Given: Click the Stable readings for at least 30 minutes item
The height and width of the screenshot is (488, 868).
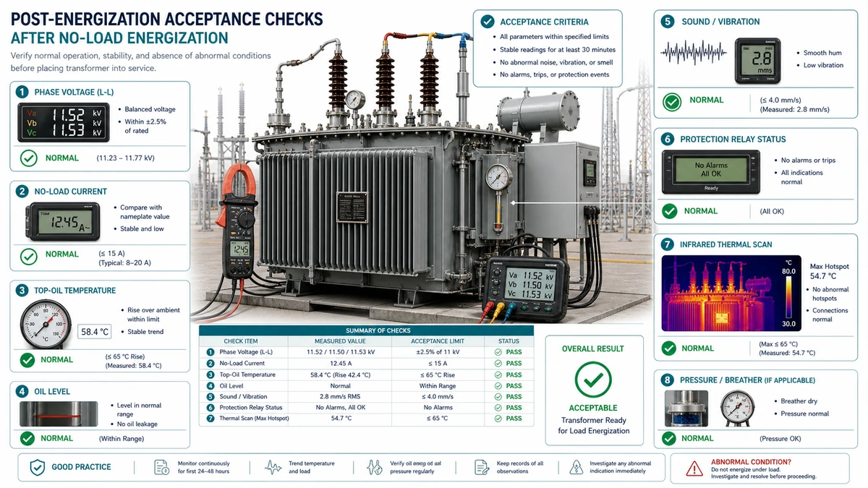Looking at the screenshot, I should 558,50.
